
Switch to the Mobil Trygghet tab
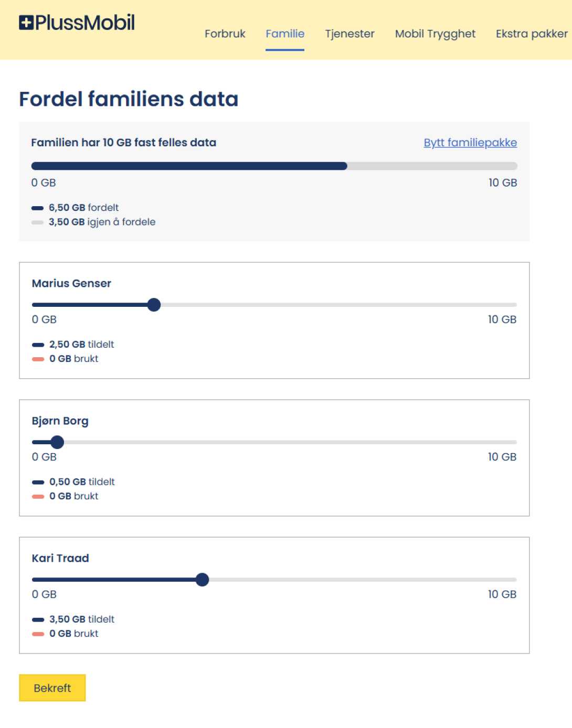pos(435,34)
